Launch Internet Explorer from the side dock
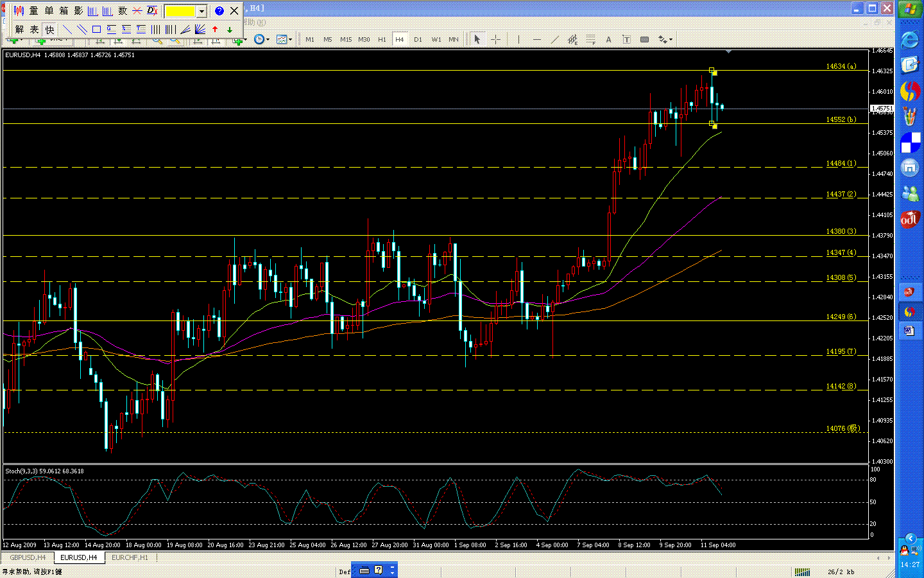The width and height of the screenshot is (924, 578). (910, 40)
